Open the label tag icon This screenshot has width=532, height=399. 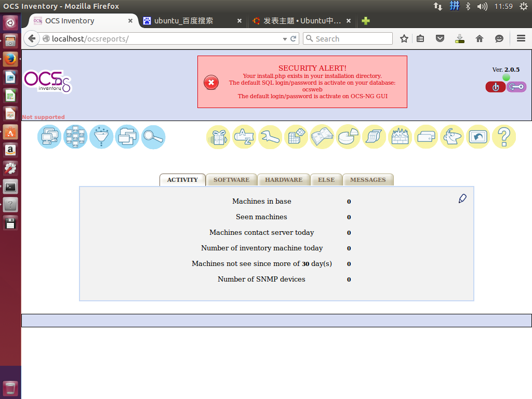[426, 137]
